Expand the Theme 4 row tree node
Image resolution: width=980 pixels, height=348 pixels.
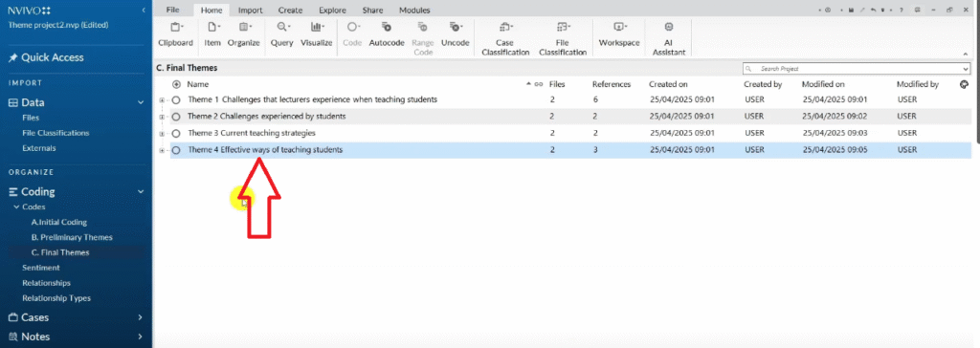(x=162, y=150)
